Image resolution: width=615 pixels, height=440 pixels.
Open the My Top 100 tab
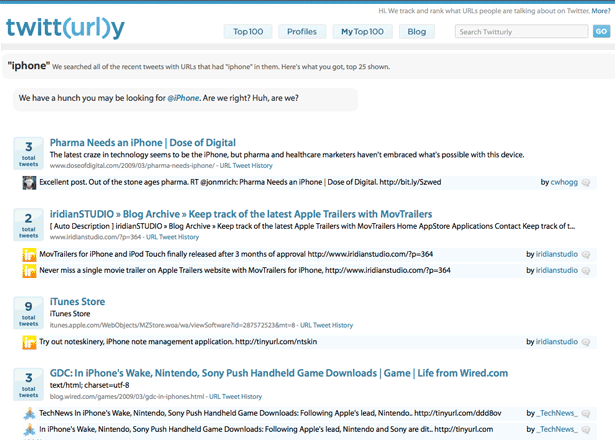(x=362, y=32)
